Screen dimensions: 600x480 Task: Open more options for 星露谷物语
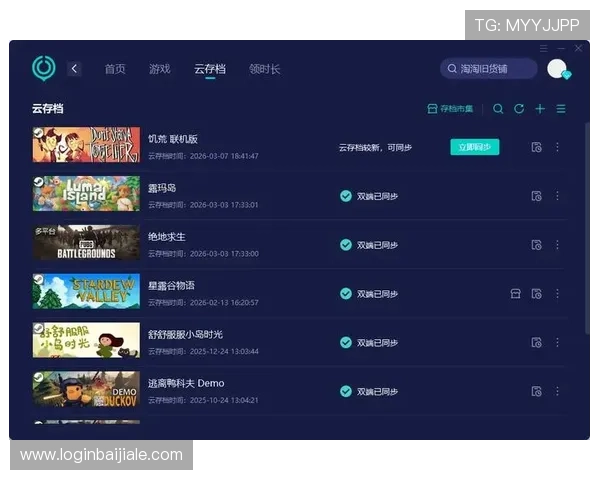558,294
